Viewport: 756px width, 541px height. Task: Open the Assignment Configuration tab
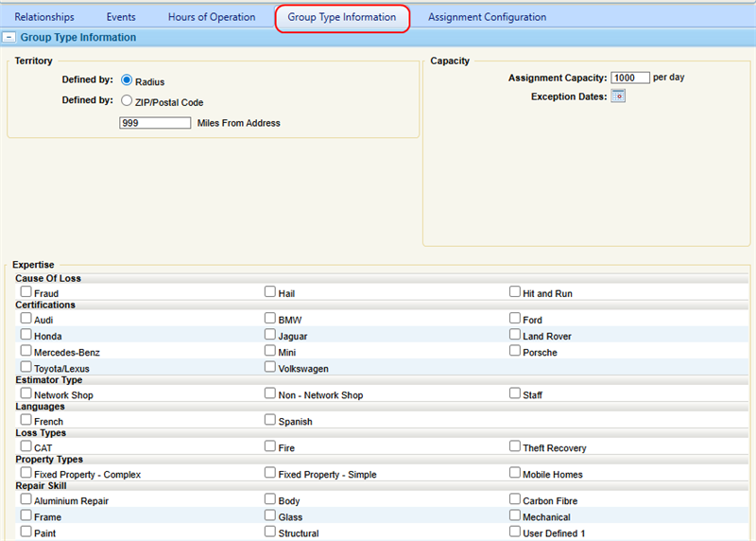click(487, 17)
